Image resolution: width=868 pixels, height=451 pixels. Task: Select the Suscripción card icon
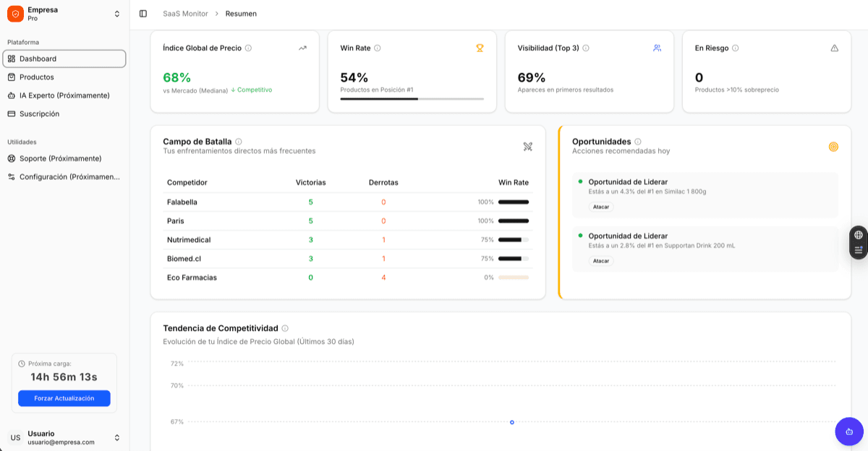coord(11,113)
